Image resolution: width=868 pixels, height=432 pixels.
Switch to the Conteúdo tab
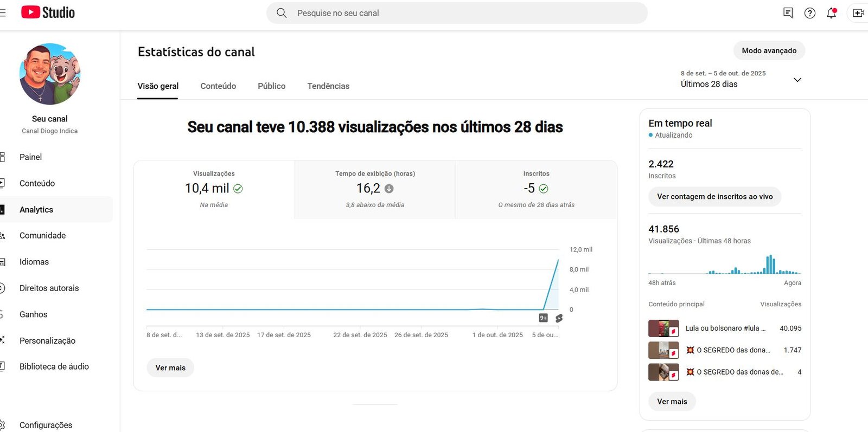click(x=218, y=86)
